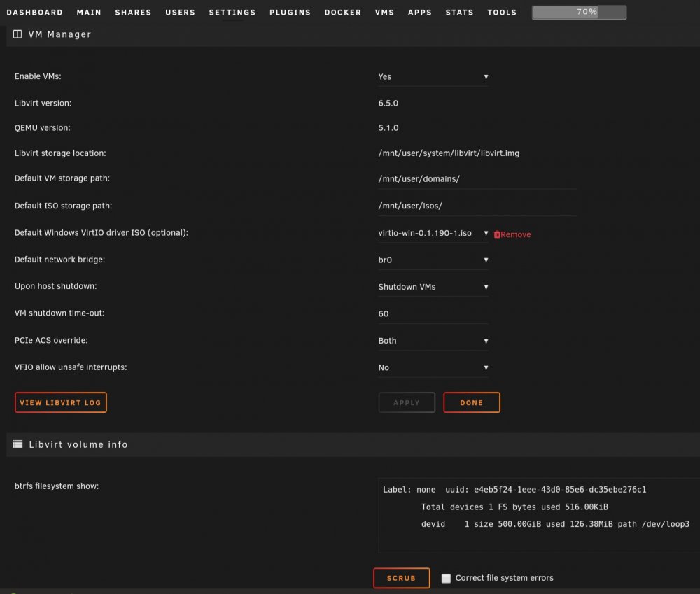Screen dimensions: 700x594
Task: Open the Plugins tab
Action: tap(290, 13)
